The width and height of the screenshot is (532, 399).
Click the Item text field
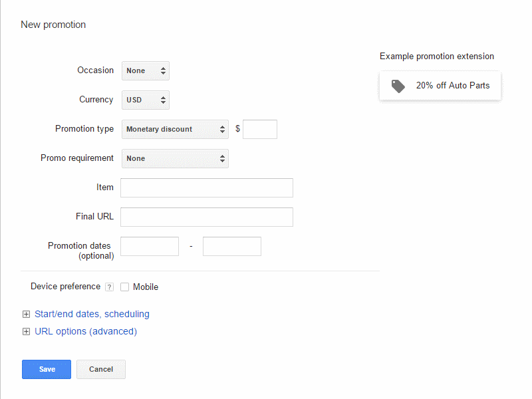(x=207, y=188)
